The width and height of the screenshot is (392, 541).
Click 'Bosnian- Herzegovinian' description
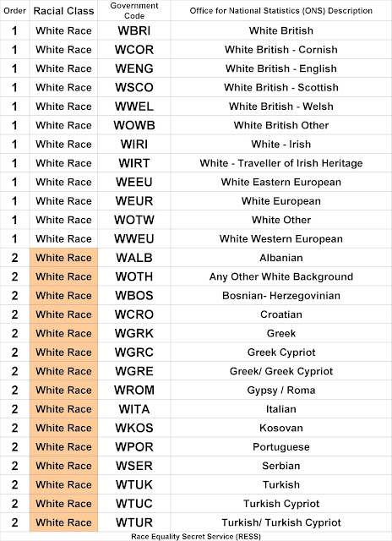click(x=281, y=296)
